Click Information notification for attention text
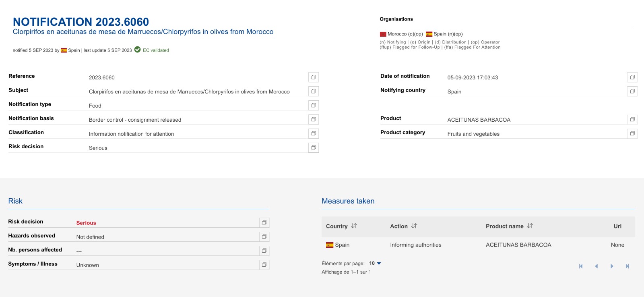The image size is (644, 297). [131, 134]
